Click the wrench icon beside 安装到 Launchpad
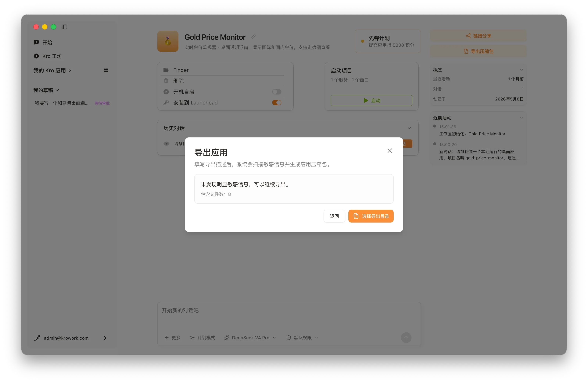This screenshot has height=383, width=588. point(166,103)
